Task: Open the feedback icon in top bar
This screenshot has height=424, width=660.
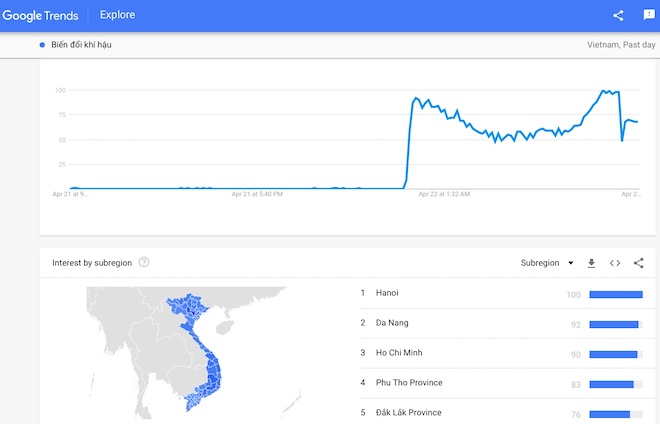Action: coord(648,15)
